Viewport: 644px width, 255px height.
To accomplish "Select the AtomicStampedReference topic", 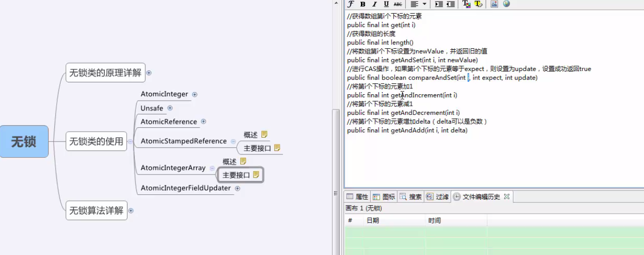I will point(184,141).
